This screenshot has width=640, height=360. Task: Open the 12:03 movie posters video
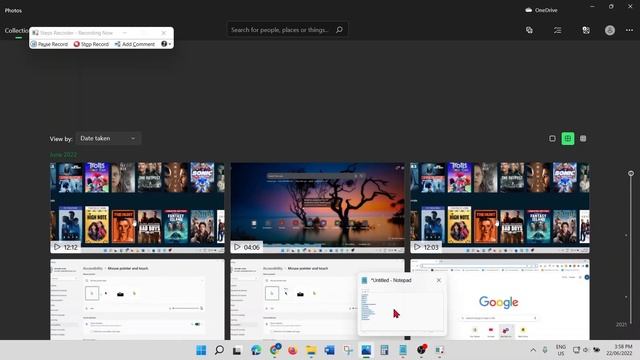tap(500, 208)
